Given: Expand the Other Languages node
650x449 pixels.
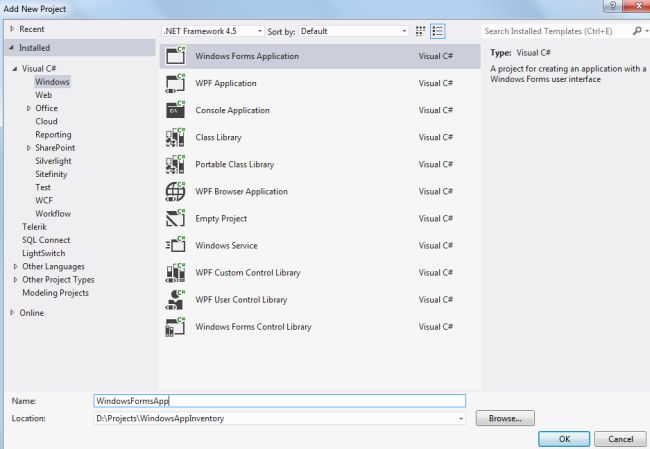Looking at the screenshot, I should pyautogui.click(x=15, y=266).
